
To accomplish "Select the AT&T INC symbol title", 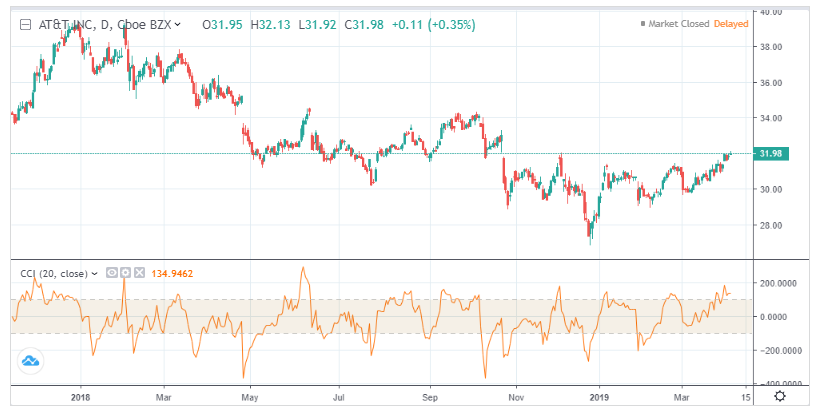I will click(x=71, y=23).
